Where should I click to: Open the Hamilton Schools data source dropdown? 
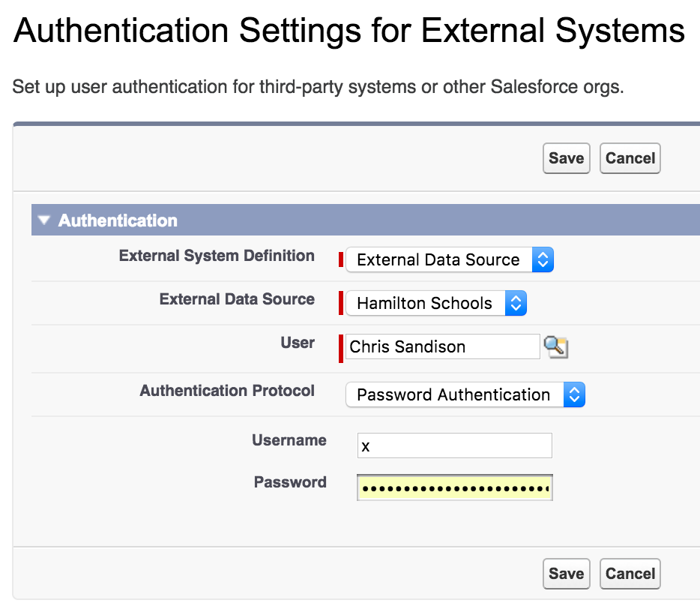(x=436, y=304)
